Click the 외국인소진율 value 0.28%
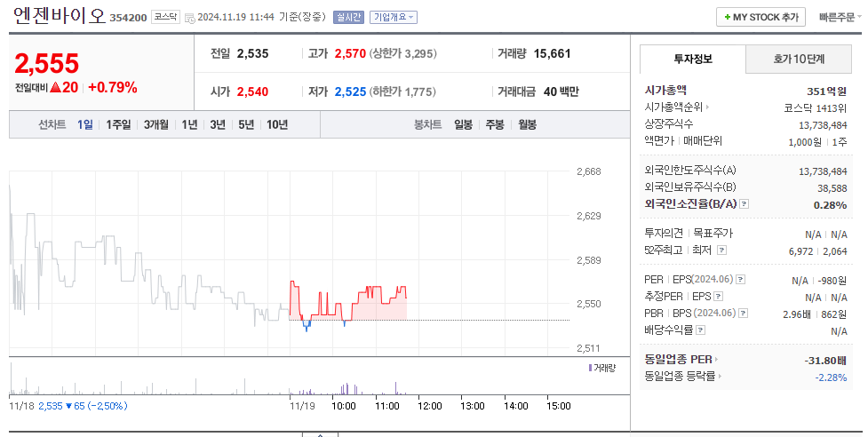 pos(831,205)
